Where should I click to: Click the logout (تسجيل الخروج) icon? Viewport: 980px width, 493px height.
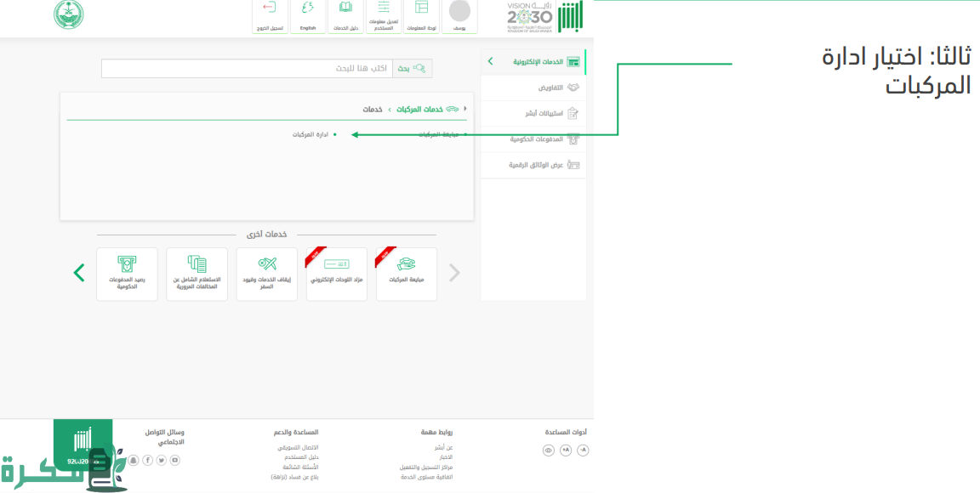coord(270,16)
